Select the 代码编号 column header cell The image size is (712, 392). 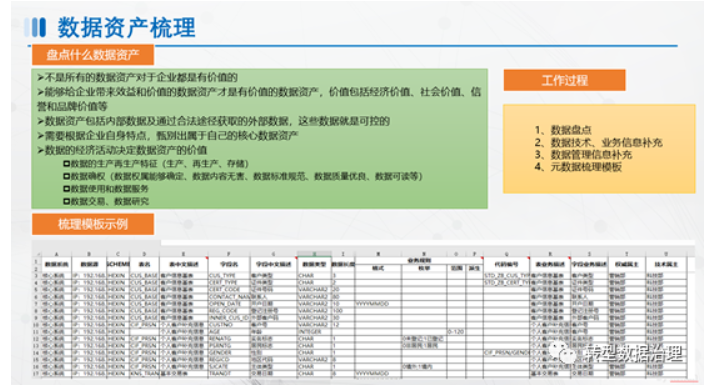[506, 264]
